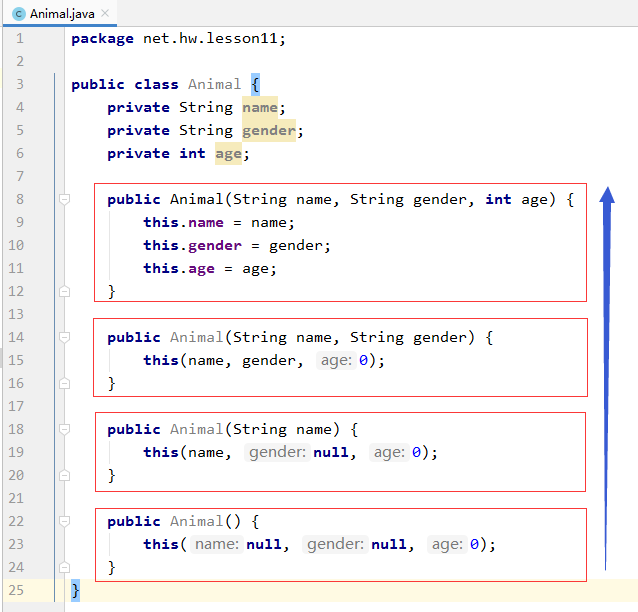The width and height of the screenshot is (638, 612).
Task: Click the package name net.hw.lesson11
Action: 210,38
